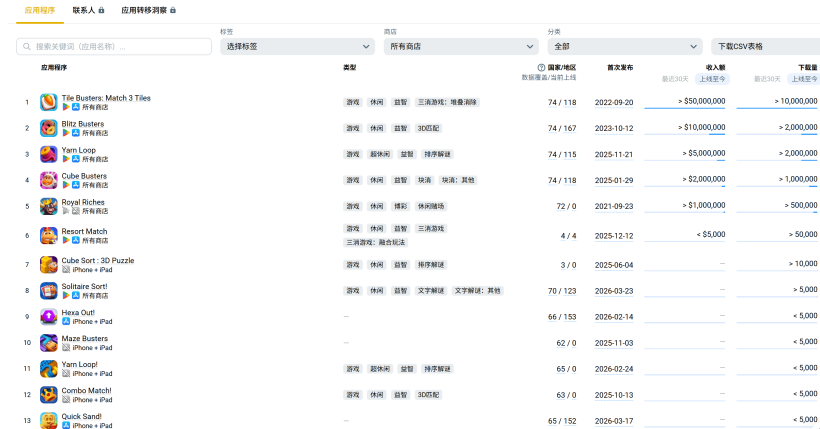
Task: Toggle 上线至今 under the 收入额 column
Action: coord(712,78)
